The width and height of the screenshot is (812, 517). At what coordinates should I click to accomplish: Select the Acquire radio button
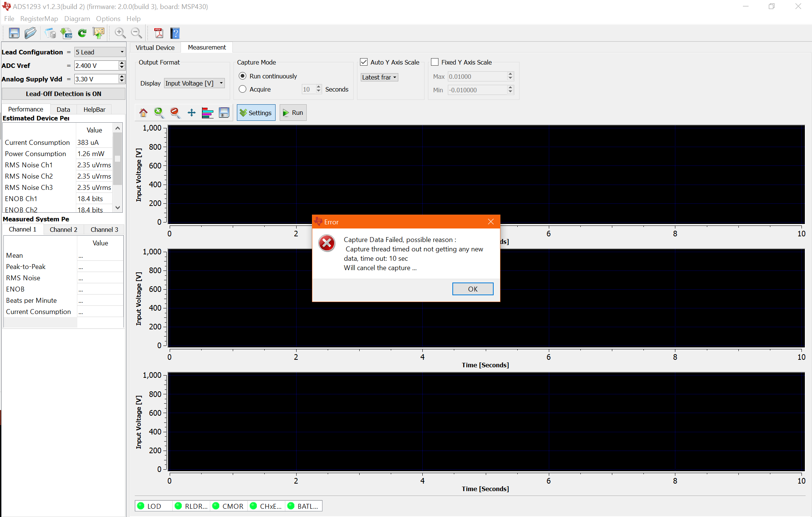point(243,89)
